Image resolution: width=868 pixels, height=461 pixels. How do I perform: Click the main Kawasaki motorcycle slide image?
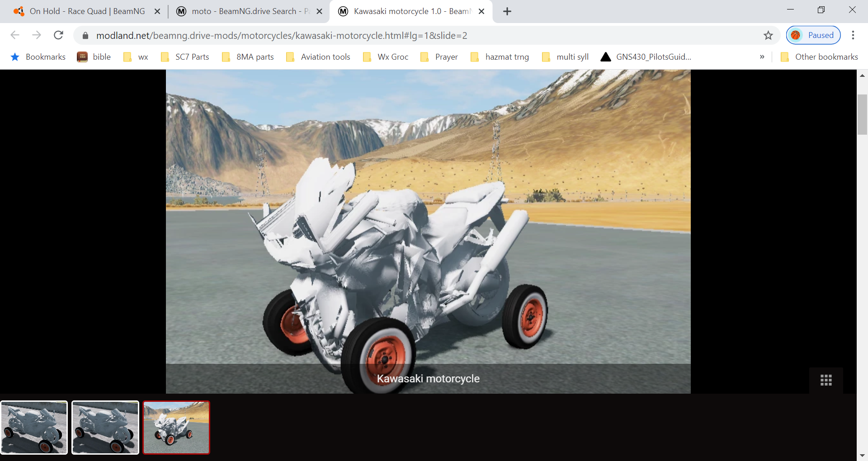coord(428,231)
